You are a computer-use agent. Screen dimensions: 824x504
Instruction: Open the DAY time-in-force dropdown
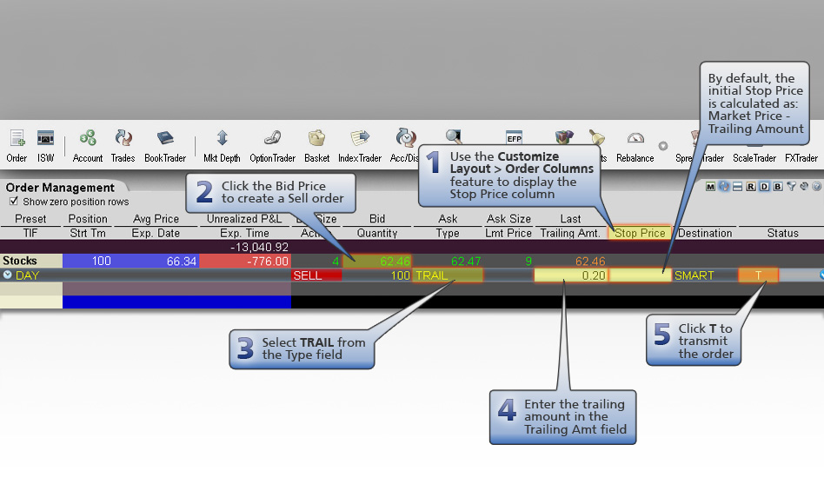(27, 275)
